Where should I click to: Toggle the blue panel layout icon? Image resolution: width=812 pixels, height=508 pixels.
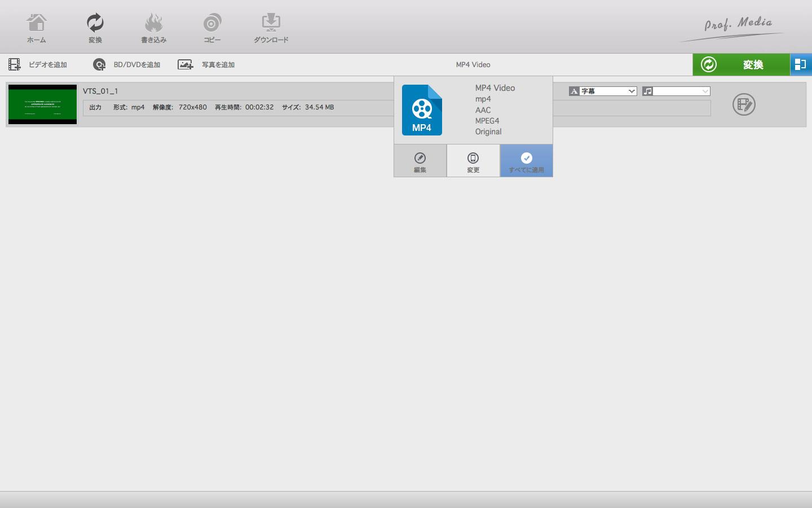[801, 65]
